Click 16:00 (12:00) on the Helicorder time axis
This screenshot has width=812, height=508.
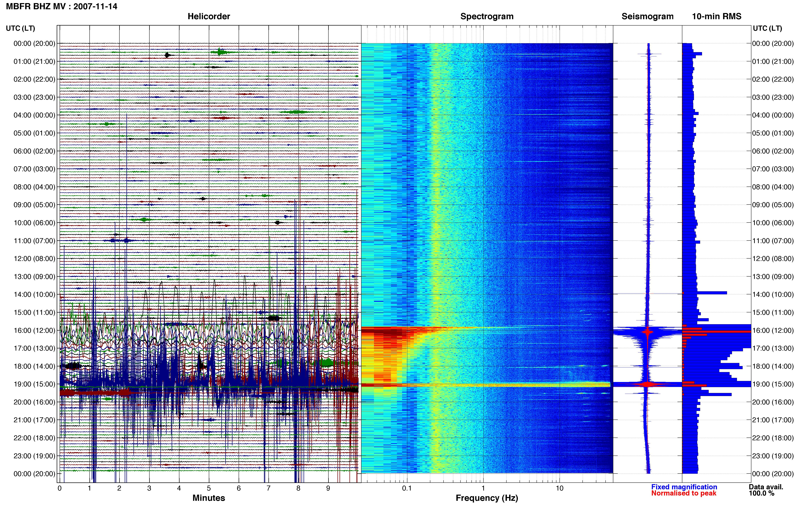[34, 330]
